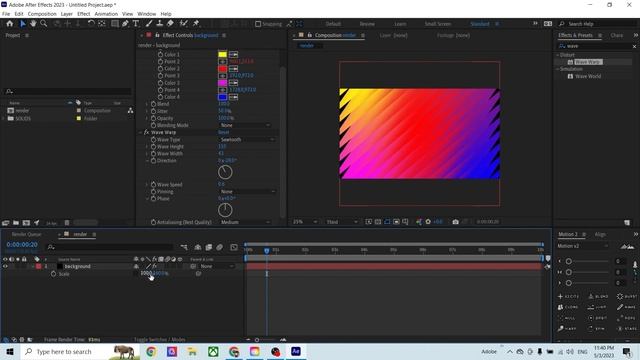Click the Orbit tool in Motion 2

pyautogui.click(x=598, y=318)
